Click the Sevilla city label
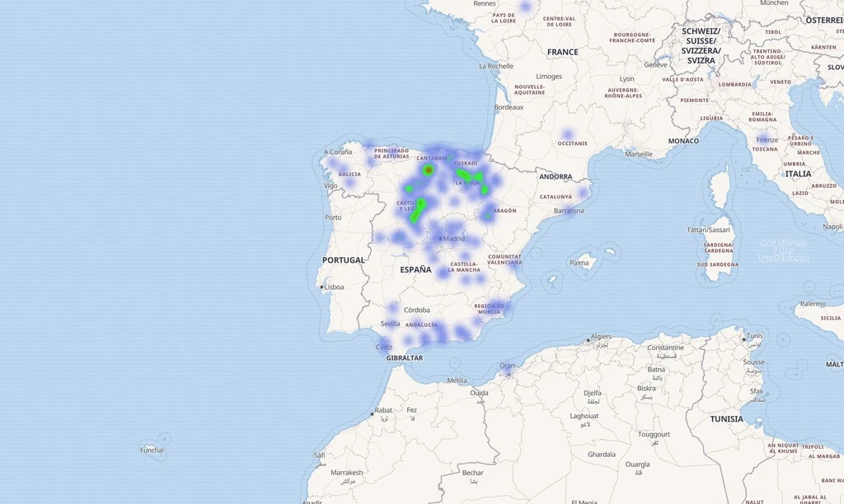This screenshot has width=844, height=504. click(390, 324)
